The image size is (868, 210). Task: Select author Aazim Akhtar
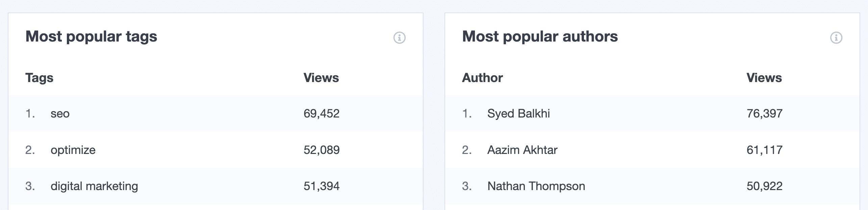[522, 150]
